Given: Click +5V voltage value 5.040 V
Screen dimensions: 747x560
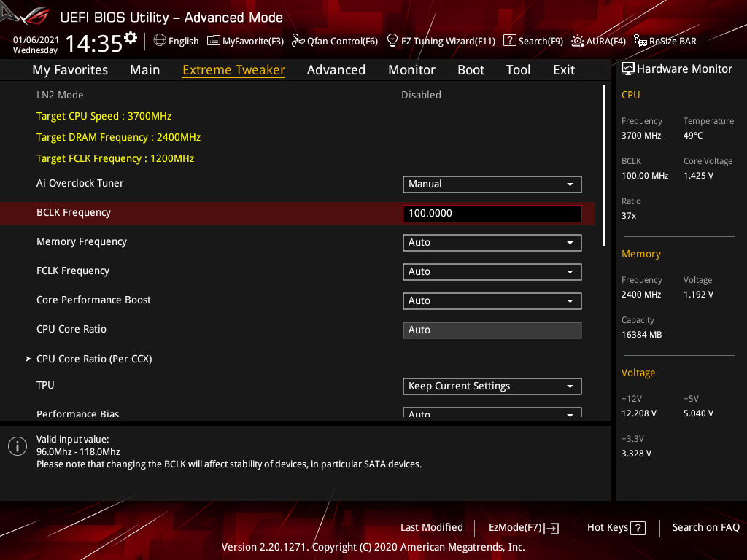Looking at the screenshot, I should [698, 413].
